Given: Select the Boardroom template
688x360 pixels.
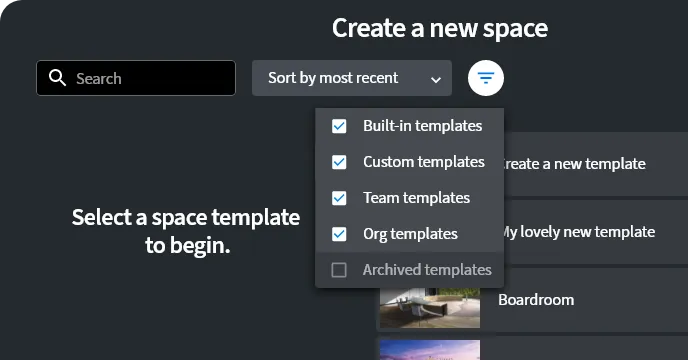Looking at the screenshot, I should (532, 300).
